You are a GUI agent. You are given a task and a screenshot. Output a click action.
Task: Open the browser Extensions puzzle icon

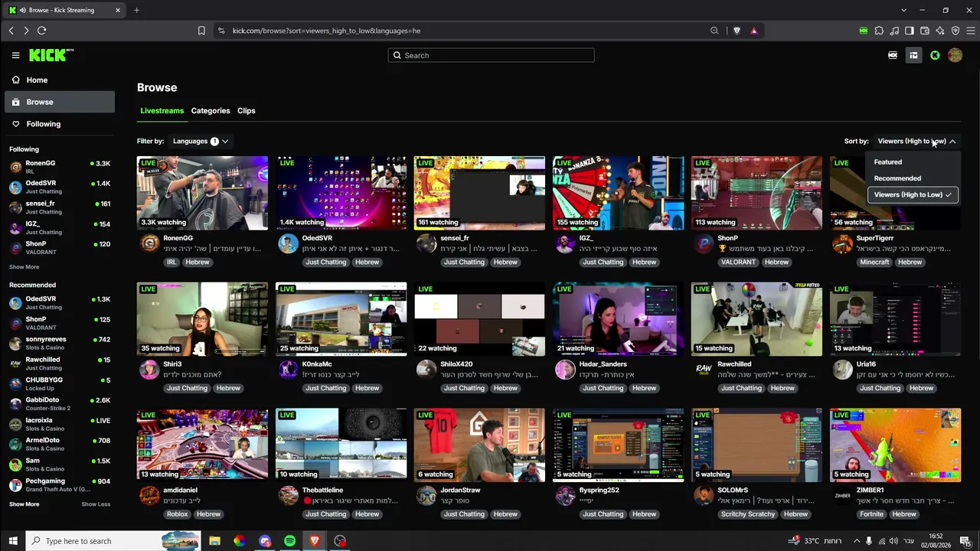879,31
